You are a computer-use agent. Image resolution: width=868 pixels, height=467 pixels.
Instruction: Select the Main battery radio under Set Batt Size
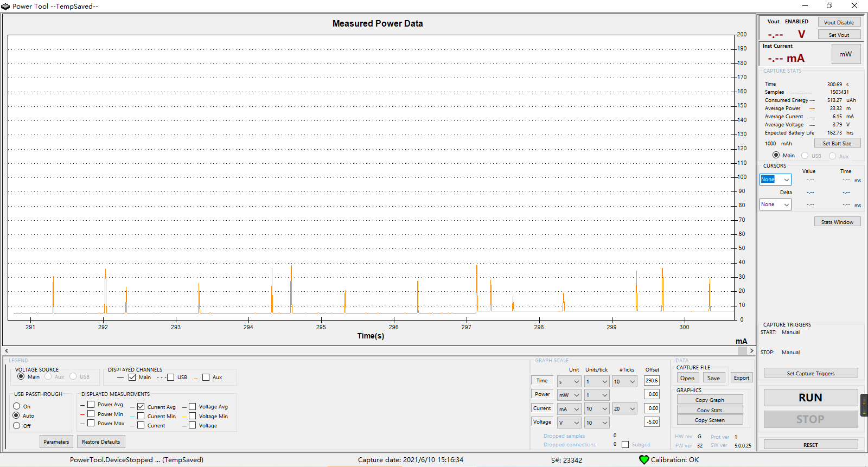point(776,155)
